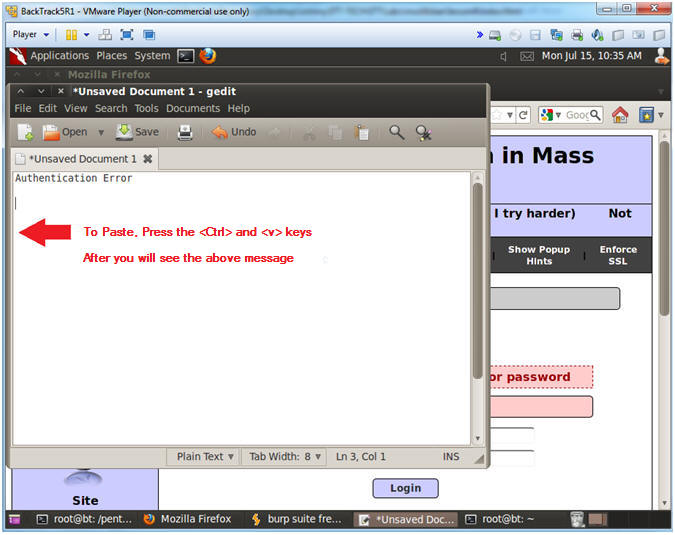
Task: Click the Open file button in gedit
Action: pos(65,132)
